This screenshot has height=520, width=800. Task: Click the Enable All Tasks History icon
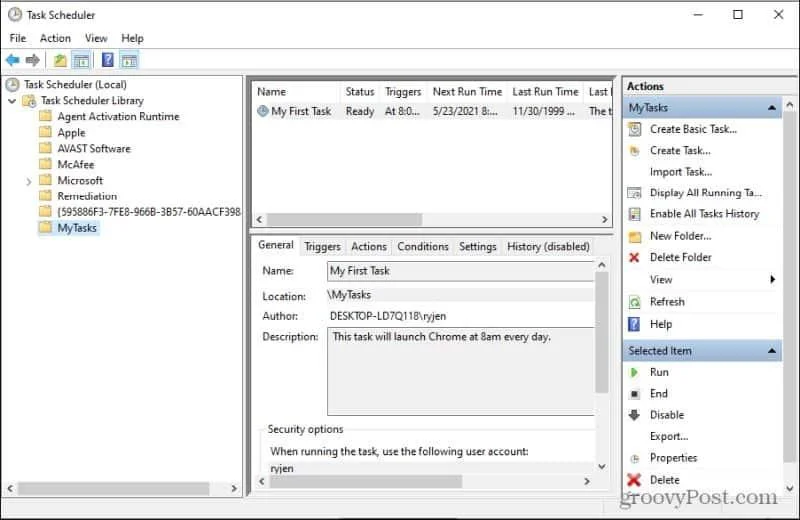pyautogui.click(x=634, y=214)
